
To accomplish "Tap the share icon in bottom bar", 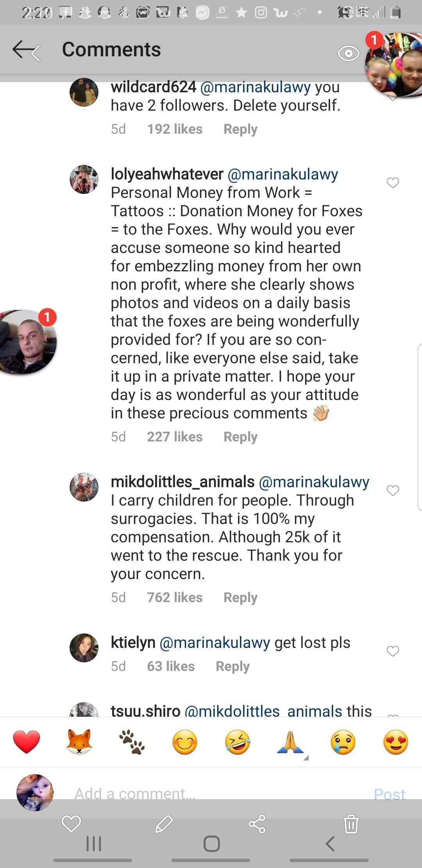I will coord(257,824).
